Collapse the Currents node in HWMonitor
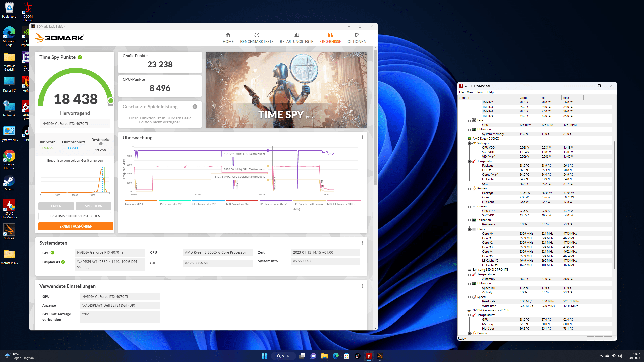 click(469, 206)
